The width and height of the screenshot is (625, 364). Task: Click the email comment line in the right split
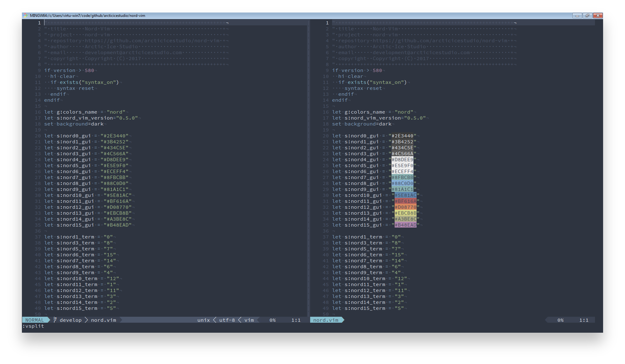tap(423, 53)
